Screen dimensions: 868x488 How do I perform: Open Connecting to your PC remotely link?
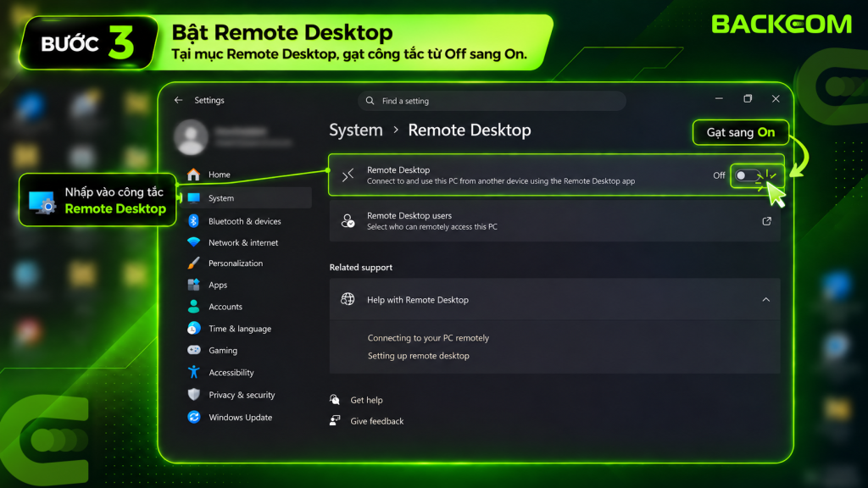428,338
